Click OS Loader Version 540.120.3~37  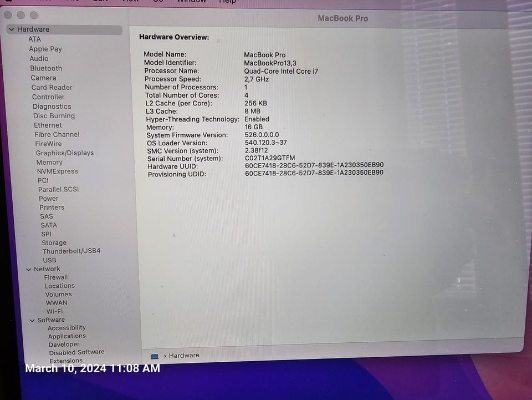pos(265,143)
